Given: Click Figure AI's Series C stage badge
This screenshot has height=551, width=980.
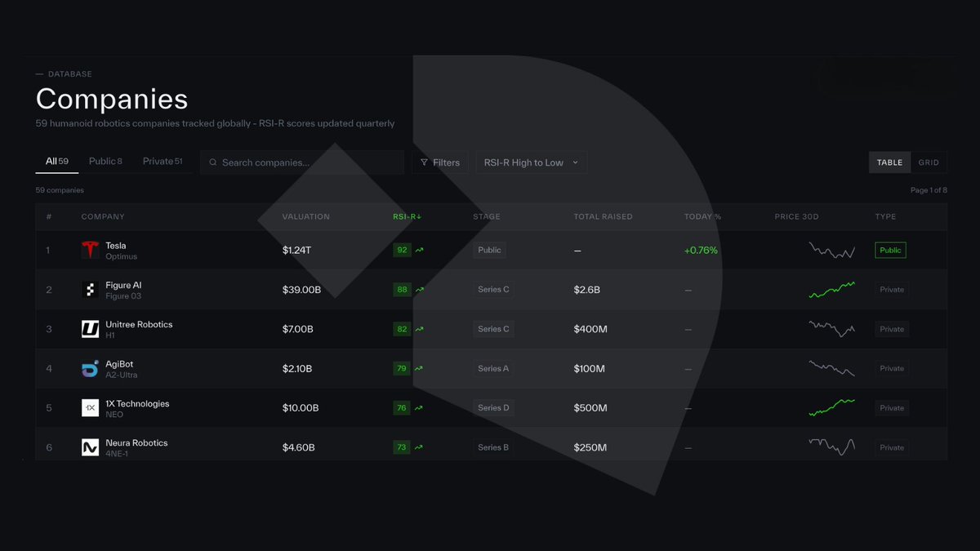Looking at the screenshot, I should (493, 290).
